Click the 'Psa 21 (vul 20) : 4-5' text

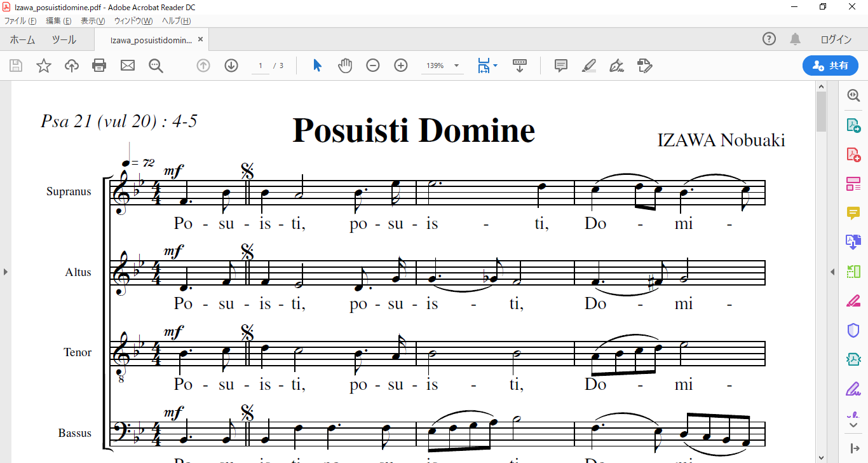click(119, 121)
